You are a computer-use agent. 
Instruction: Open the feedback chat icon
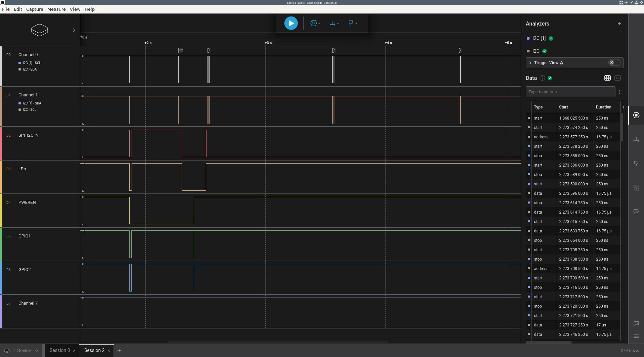(x=636, y=324)
